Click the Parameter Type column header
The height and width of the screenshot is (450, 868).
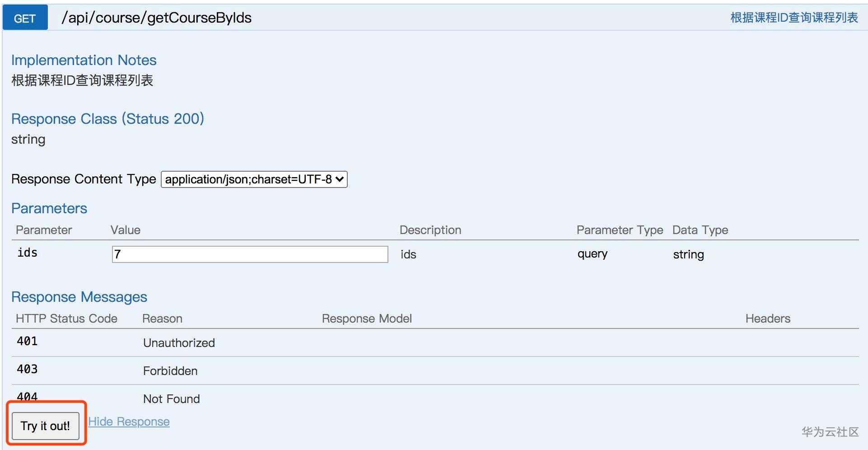[620, 230]
